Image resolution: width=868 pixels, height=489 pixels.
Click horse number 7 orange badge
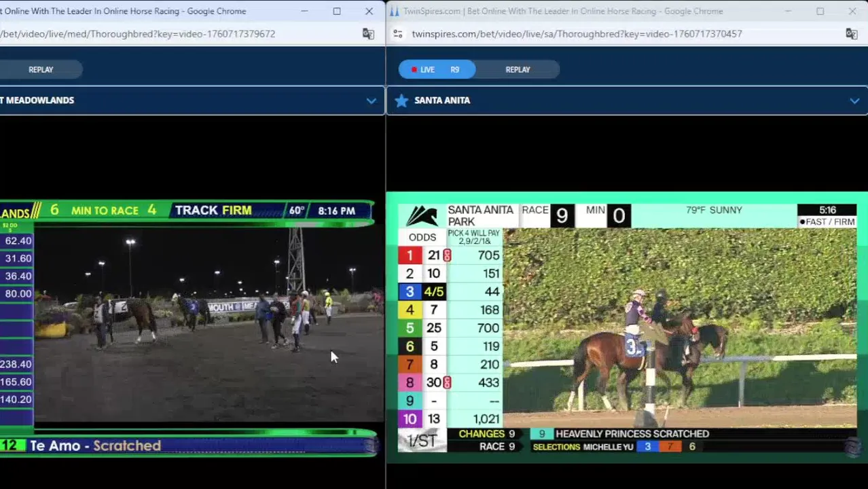[x=410, y=365]
